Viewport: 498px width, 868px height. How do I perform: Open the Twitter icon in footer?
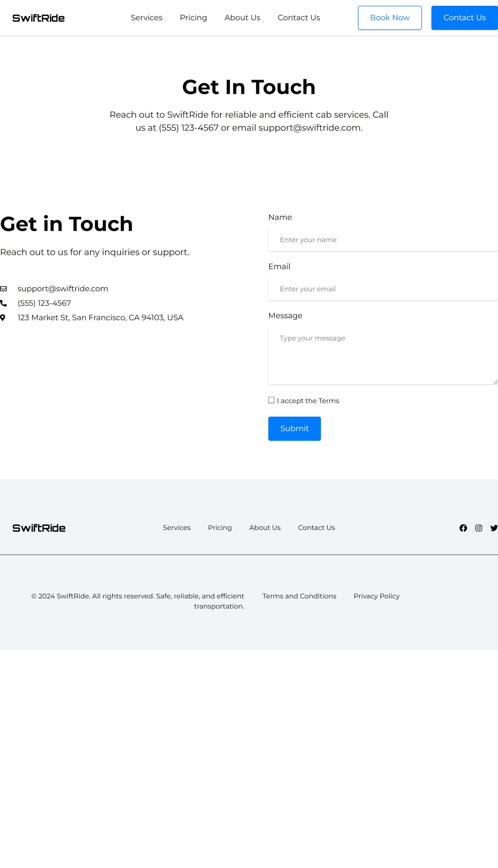click(494, 528)
